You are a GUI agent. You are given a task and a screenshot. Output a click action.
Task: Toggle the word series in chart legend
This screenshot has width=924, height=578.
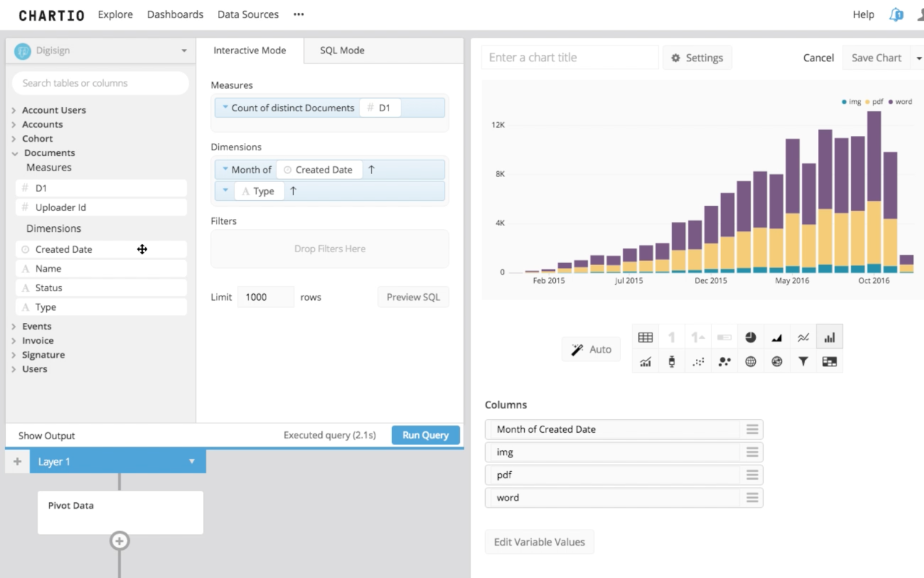[899, 102]
